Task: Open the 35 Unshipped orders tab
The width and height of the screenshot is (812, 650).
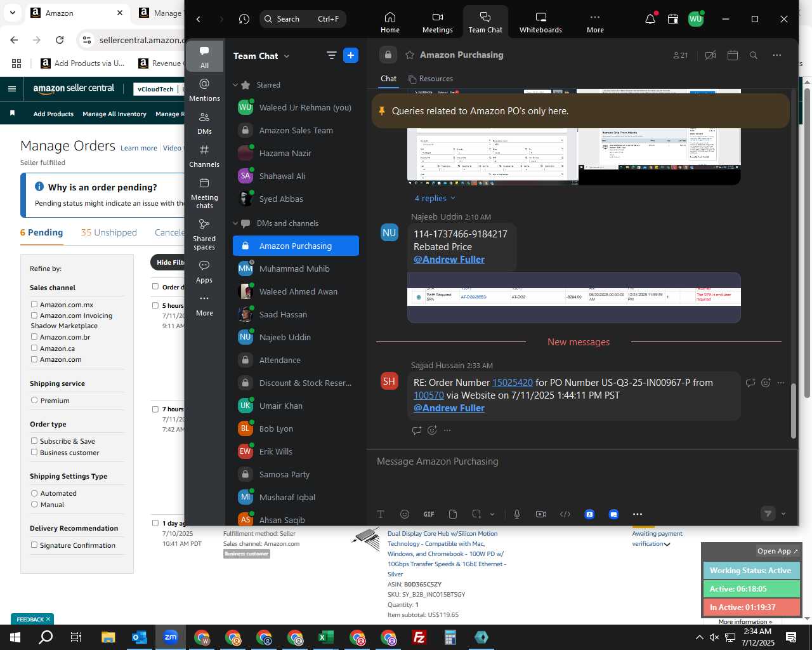Action: 109,232
